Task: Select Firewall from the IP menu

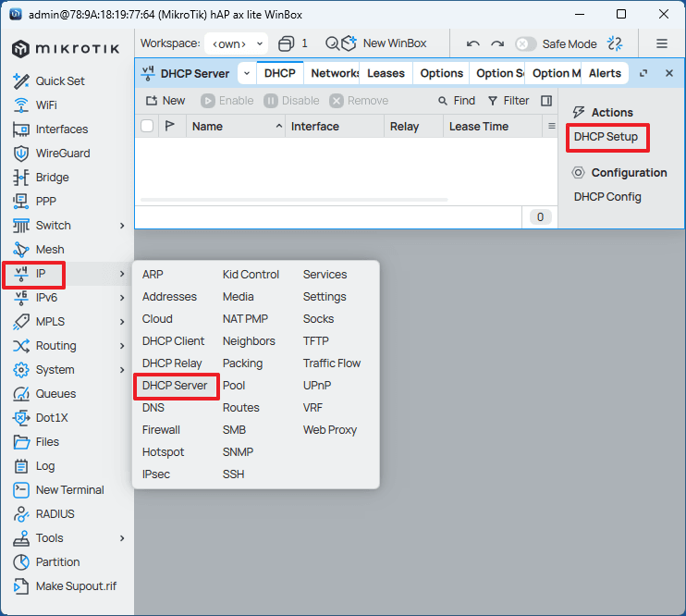Action: pyautogui.click(x=161, y=430)
